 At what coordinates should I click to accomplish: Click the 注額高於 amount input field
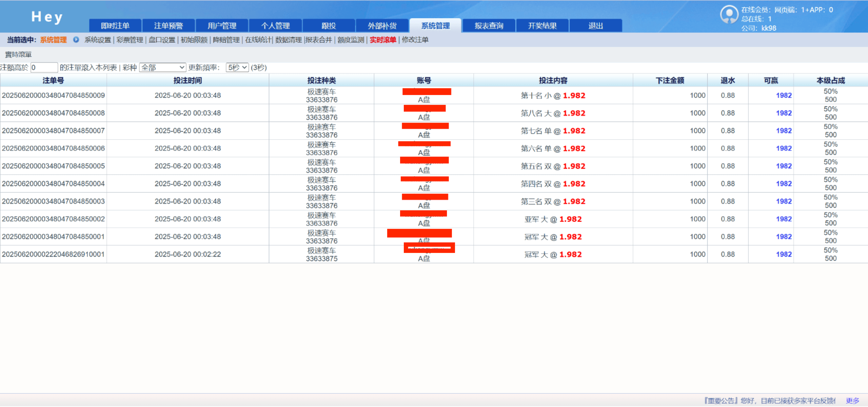[44, 67]
